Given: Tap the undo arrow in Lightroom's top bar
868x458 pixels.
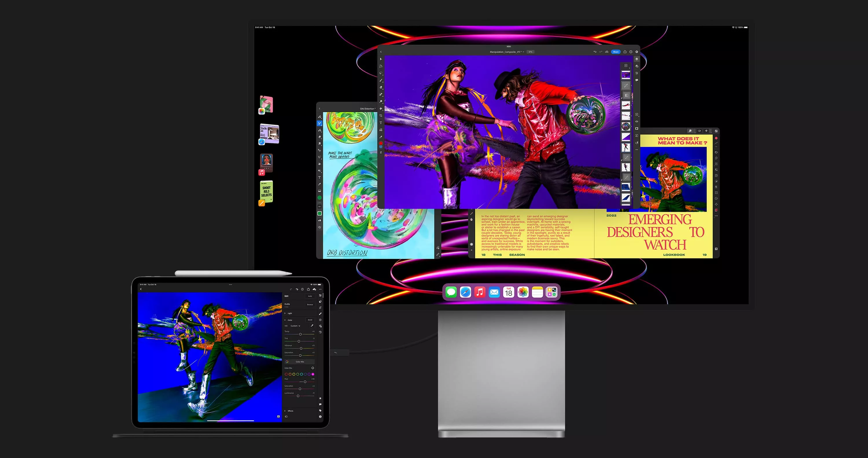Looking at the screenshot, I should 297,290.
